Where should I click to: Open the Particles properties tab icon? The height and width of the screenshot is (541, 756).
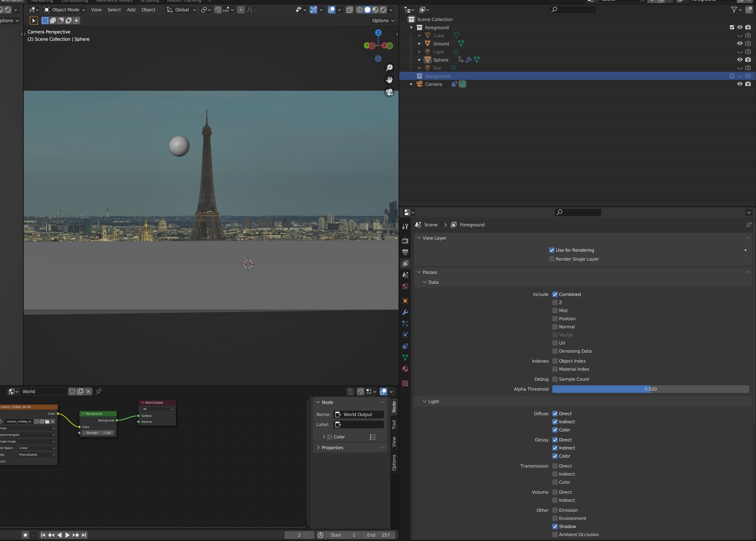405,324
